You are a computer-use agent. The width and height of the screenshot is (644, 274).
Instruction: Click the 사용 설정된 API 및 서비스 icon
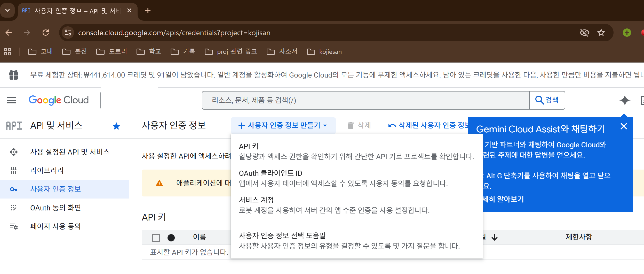[x=14, y=152]
